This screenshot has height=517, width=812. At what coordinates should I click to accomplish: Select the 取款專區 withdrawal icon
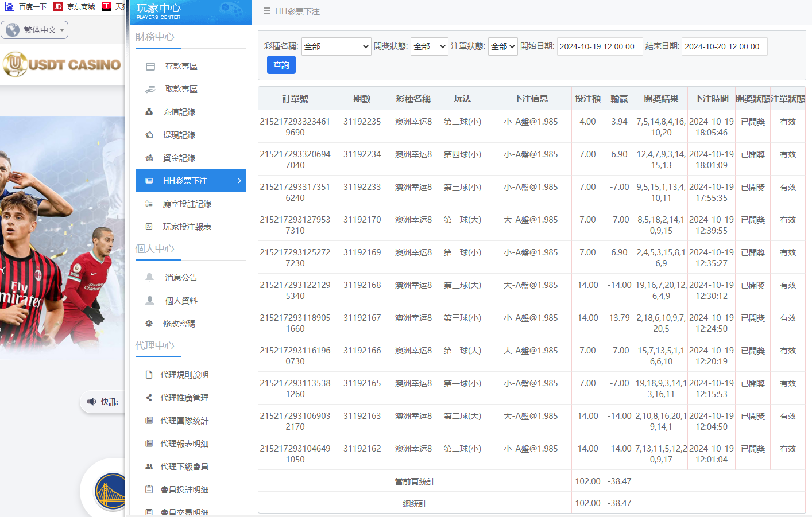click(x=150, y=89)
